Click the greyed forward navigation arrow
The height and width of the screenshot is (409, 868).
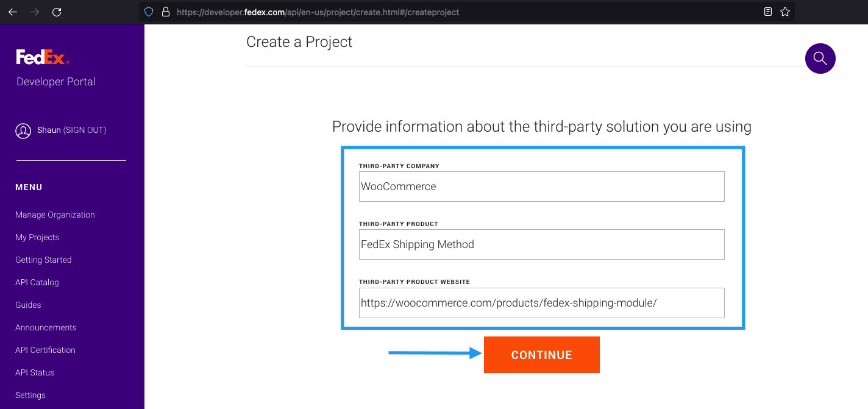pyautogui.click(x=35, y=12)
